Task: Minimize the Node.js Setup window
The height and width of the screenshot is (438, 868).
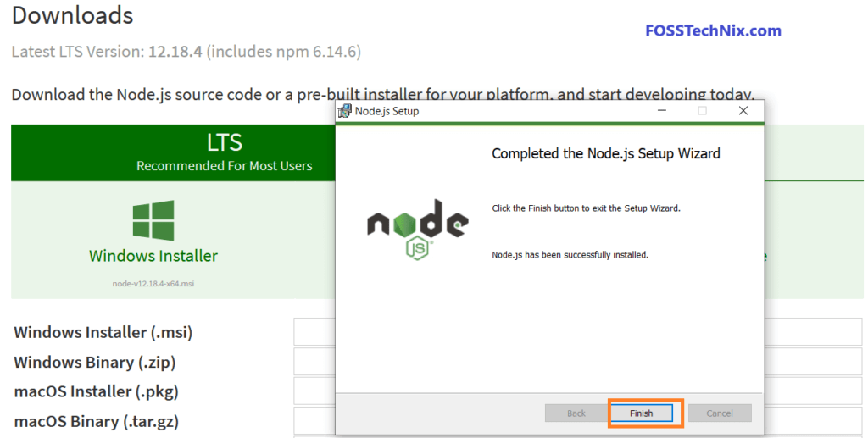Action: pos(661,111)
